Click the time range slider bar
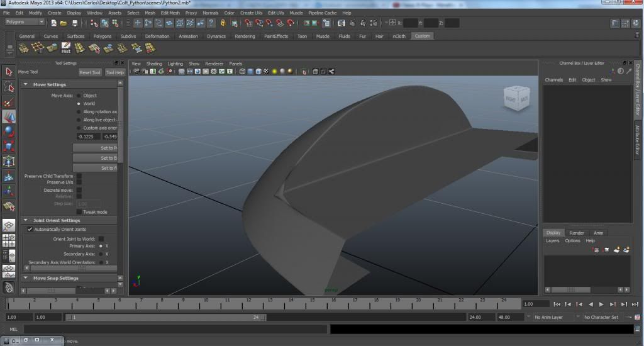 pyautogui.click(x=167, y=318)
